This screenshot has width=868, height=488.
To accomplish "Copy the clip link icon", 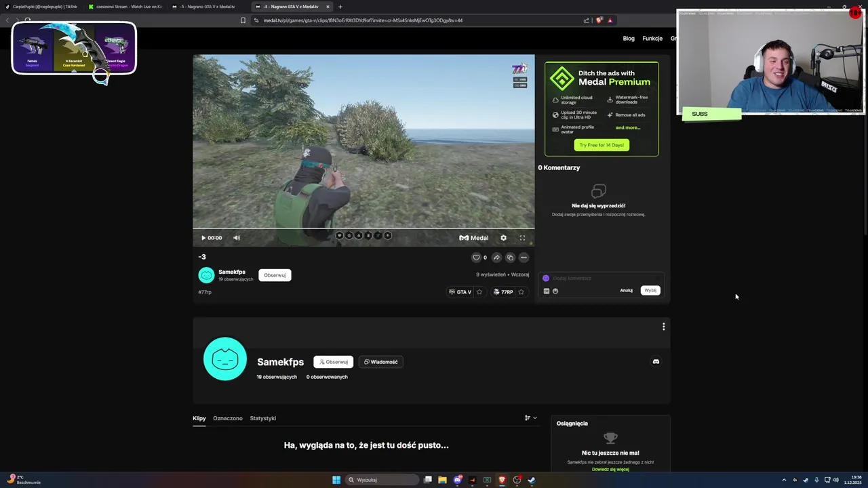I will [x=510, y=258].
